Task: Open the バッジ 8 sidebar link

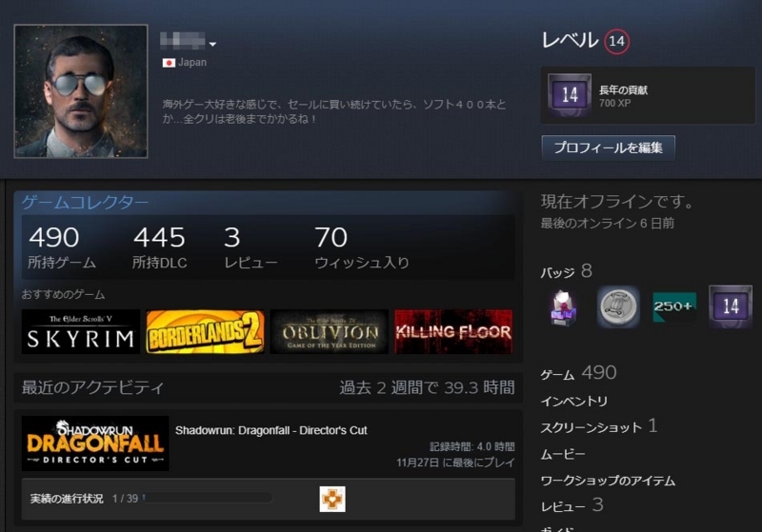Action: pyautogui.click(x=567, y=271)
